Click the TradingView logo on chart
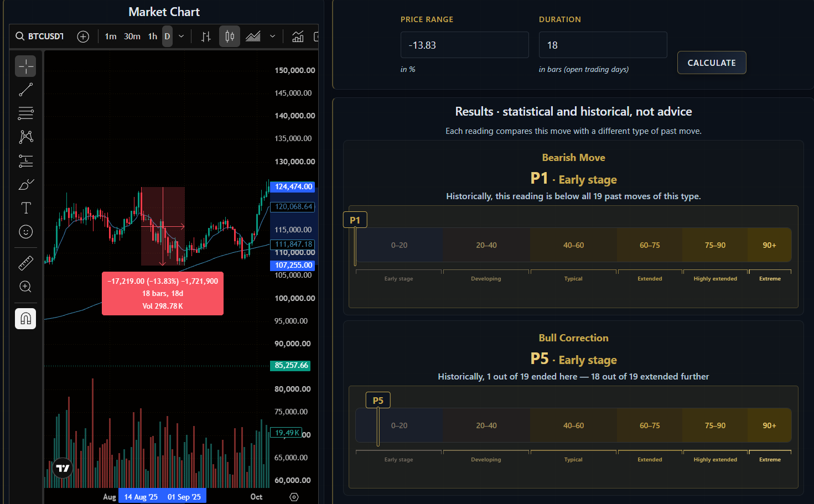This screenshot has width=814, height=504. [x=63, y=469]
